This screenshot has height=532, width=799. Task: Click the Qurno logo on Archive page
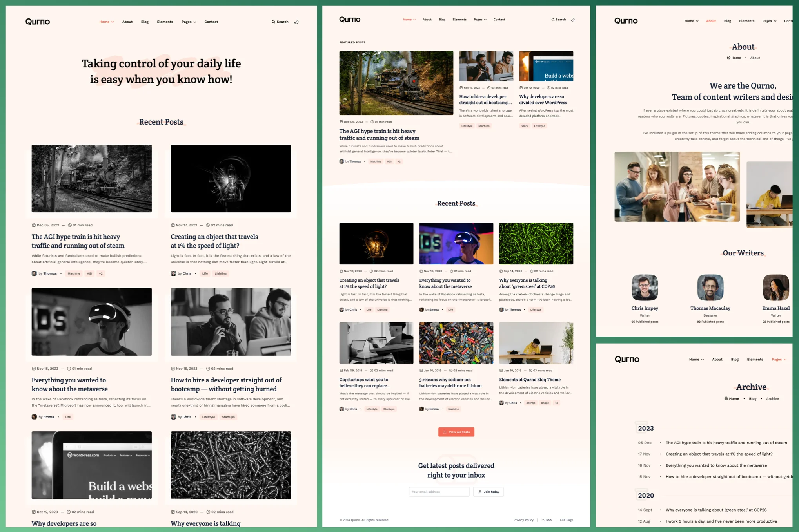click(x=627, y=359)
